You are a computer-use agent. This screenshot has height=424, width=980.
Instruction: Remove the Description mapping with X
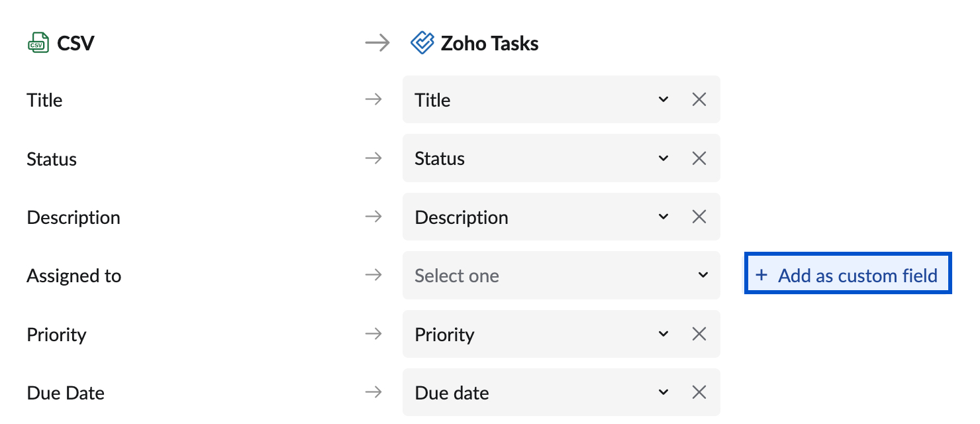(x=699, y=217)
